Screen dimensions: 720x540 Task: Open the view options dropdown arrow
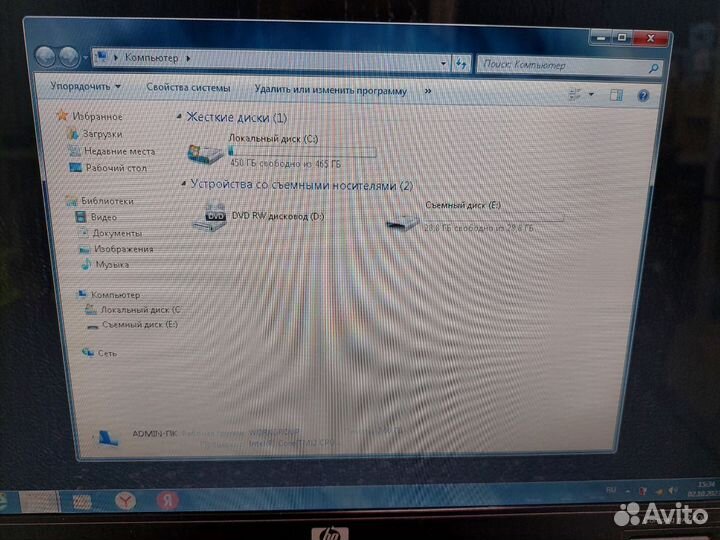coord(591,94)
